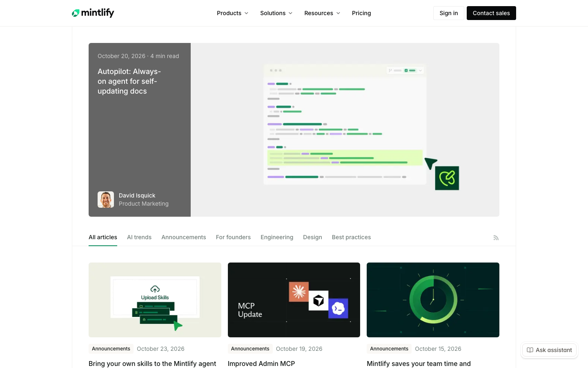588x368 pixels.
Task: Click the Contact sales button
Action: tap(491, 13)
